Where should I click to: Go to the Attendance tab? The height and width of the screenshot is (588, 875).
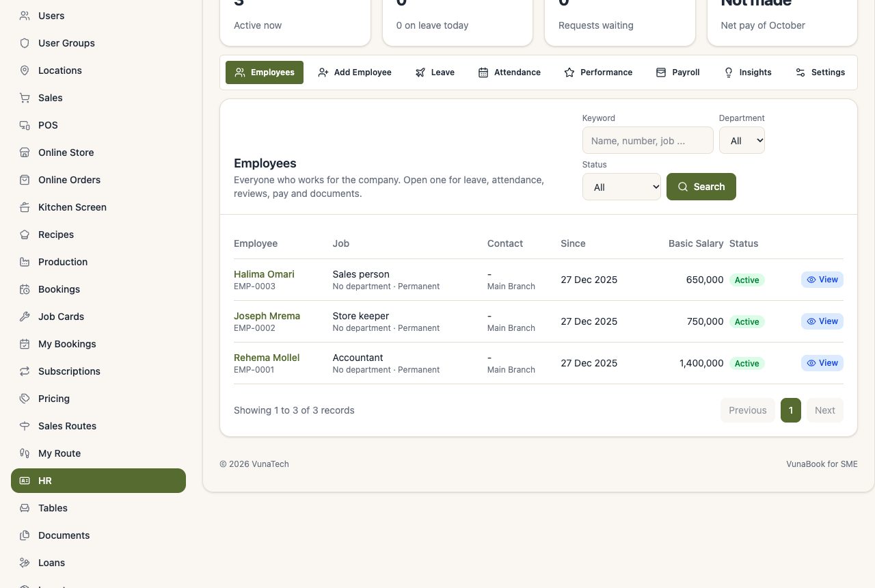(x=509, y=72)
